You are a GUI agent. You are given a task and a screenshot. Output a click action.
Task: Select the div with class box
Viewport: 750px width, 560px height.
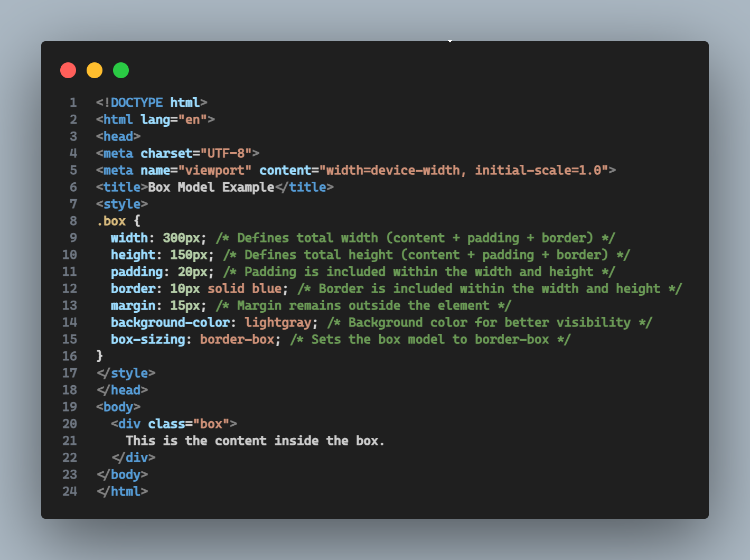174,424
